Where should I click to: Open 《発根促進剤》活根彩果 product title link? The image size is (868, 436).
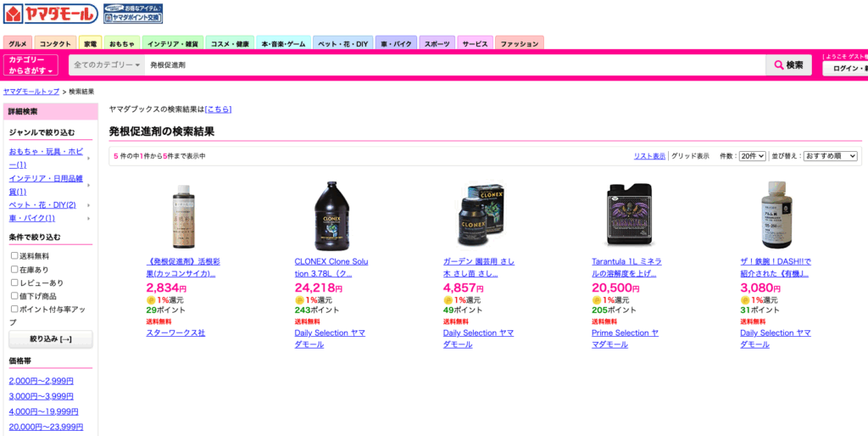coord(183,267)
